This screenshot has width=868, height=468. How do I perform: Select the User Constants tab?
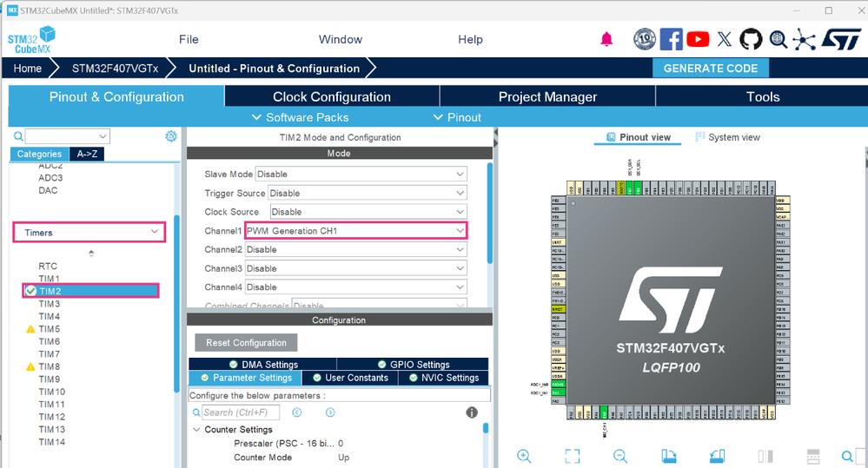(x=350, y=378)
